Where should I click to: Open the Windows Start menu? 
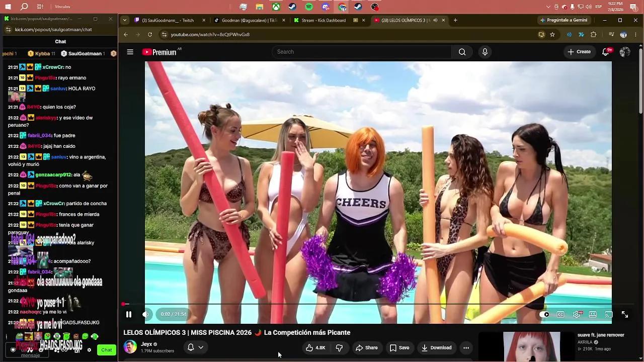tap(8, 7)
